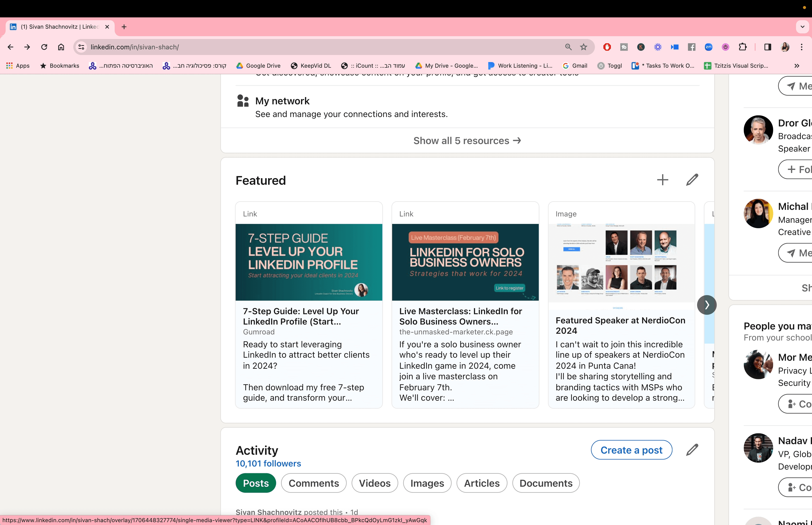Open the Chrome three-dot menu
Screen dimensions: 812x525
coord(802,47)
